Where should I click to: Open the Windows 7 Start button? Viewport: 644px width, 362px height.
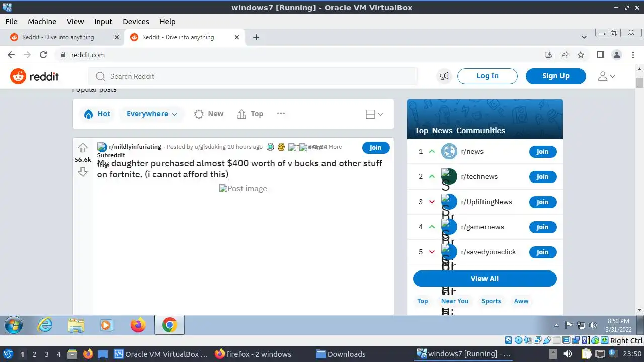click(14, 325)
